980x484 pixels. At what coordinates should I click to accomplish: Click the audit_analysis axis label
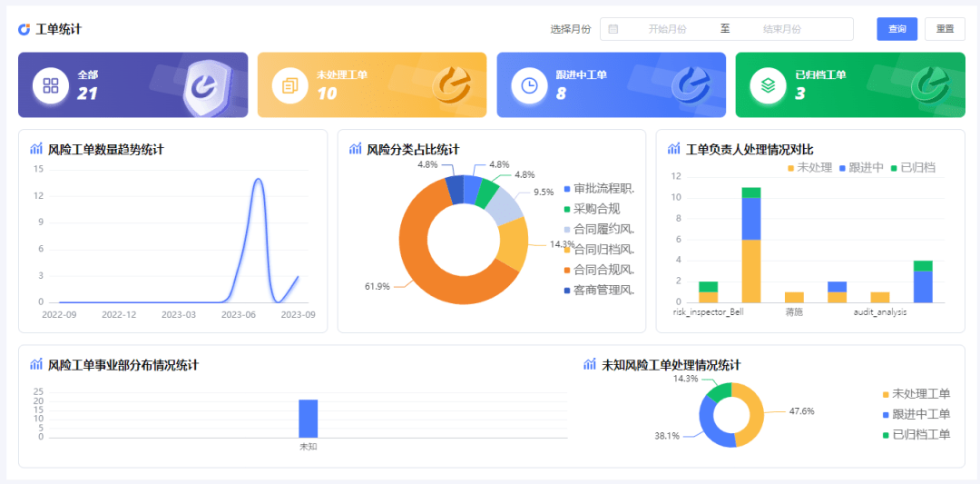pyautogui.click(x=880, y=311)
